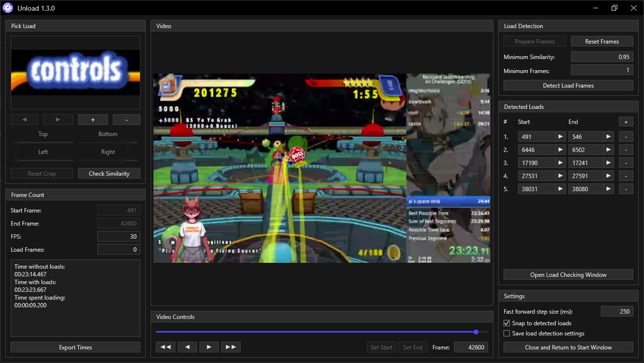Click the Left crop slider
Screen dimensions: 644x363
coord(43,160)
